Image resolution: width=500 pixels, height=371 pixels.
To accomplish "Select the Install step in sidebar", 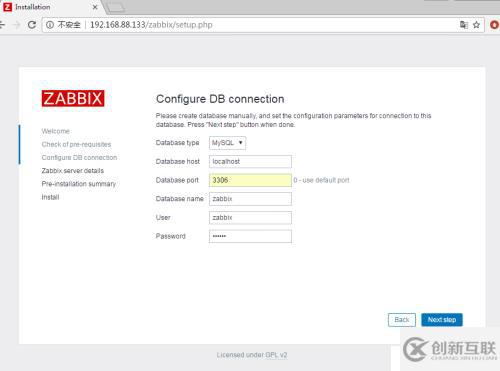I will [x=50, y=197].
